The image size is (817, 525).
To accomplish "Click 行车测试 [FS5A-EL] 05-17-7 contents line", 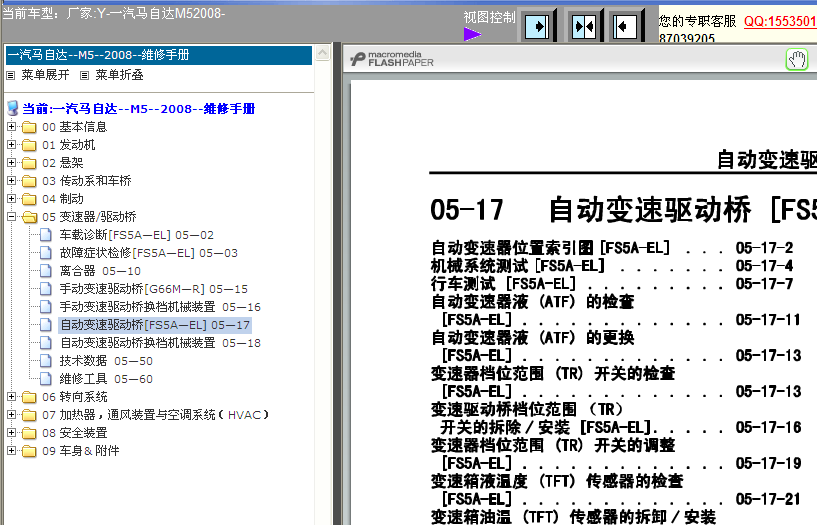I will pos(612,284).
